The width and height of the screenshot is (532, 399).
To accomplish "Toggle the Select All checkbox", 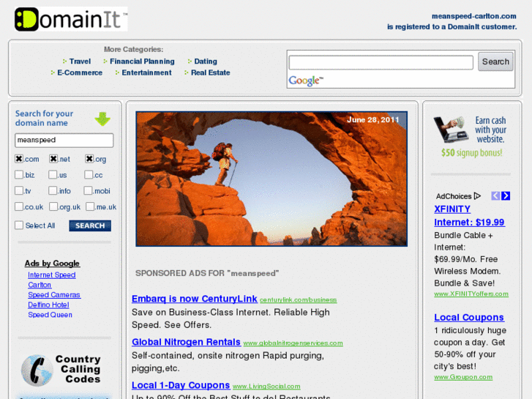I will click(19, 225).
